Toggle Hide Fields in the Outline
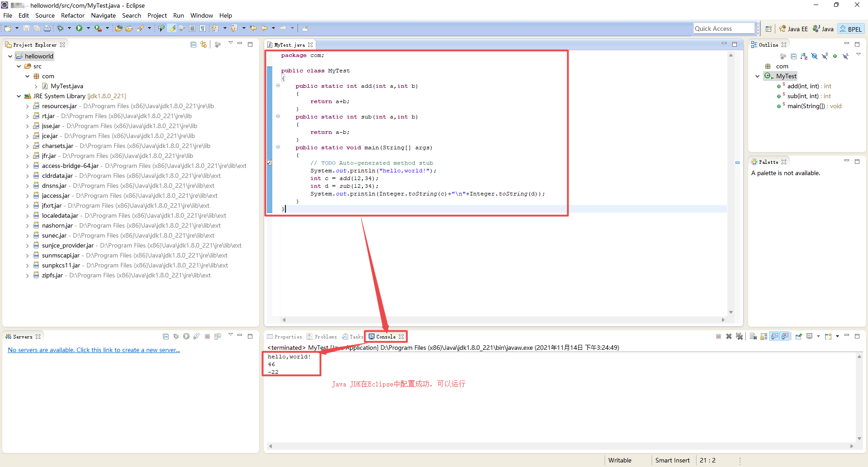 pyautogui.click(x=814, y=56)
